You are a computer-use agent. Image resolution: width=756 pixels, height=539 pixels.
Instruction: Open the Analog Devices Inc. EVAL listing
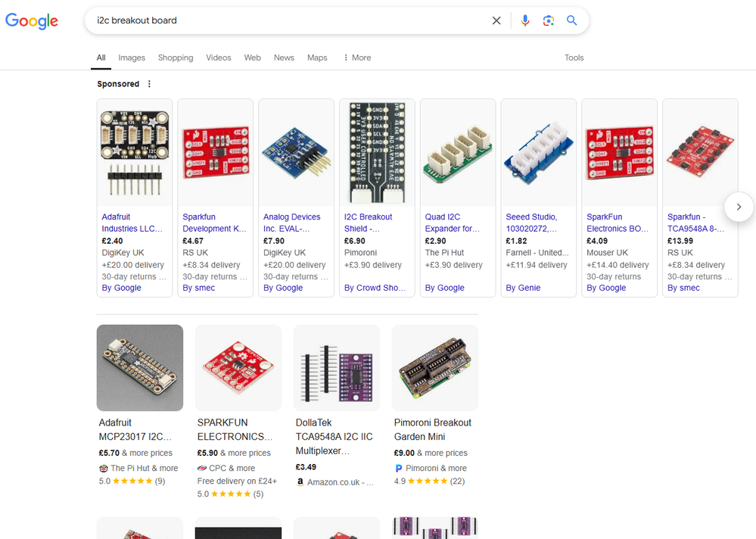(x=291, y=223)
